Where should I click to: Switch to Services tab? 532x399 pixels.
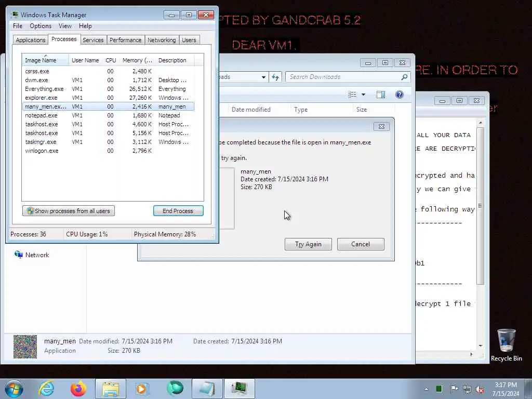click(93, 40)
